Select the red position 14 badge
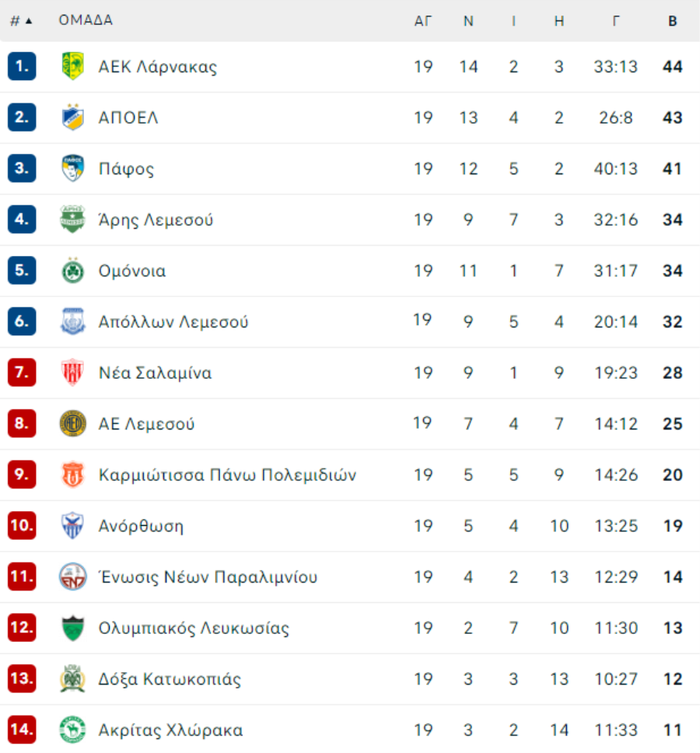700x753 pixels. coord(22,730)
